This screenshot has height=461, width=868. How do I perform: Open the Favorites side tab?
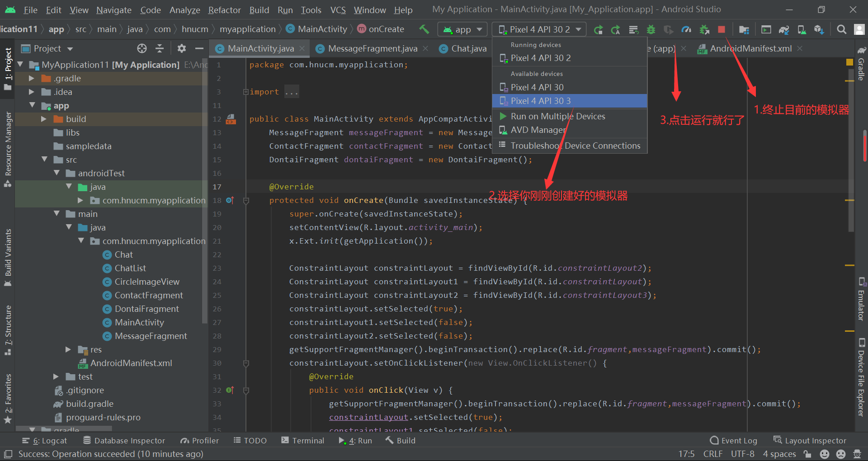point(8,398)
